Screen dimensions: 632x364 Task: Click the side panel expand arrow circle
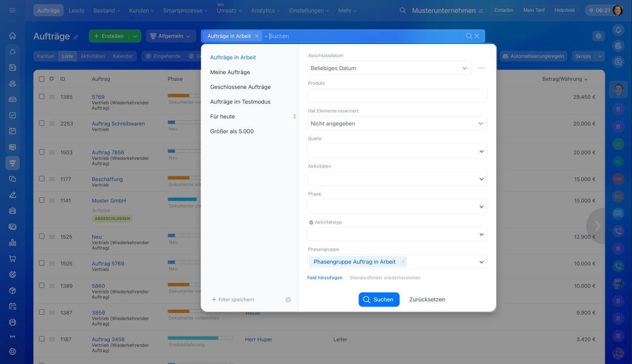pos(597,226)
